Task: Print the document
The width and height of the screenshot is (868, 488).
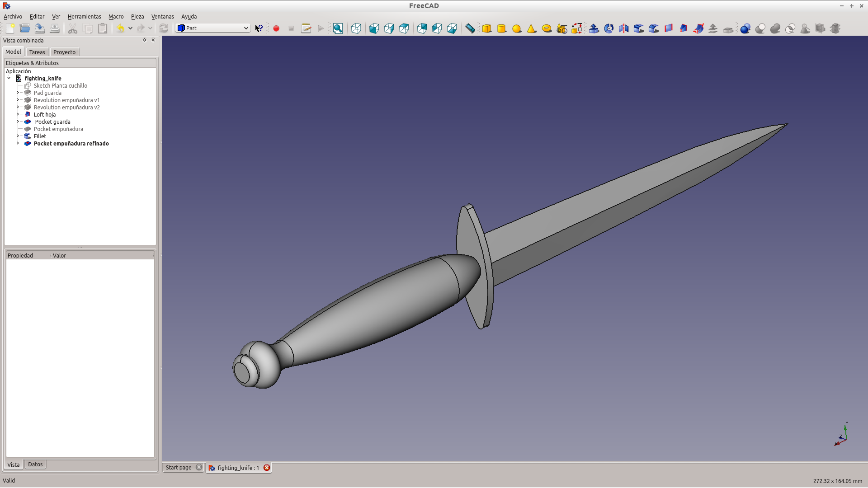Action: (x=55, y=28)
